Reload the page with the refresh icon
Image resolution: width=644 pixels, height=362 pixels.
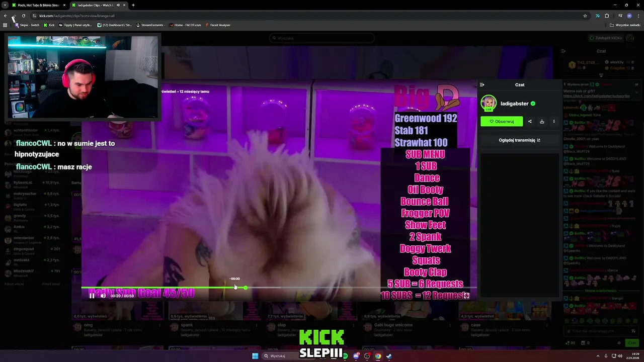pos(23,16)
